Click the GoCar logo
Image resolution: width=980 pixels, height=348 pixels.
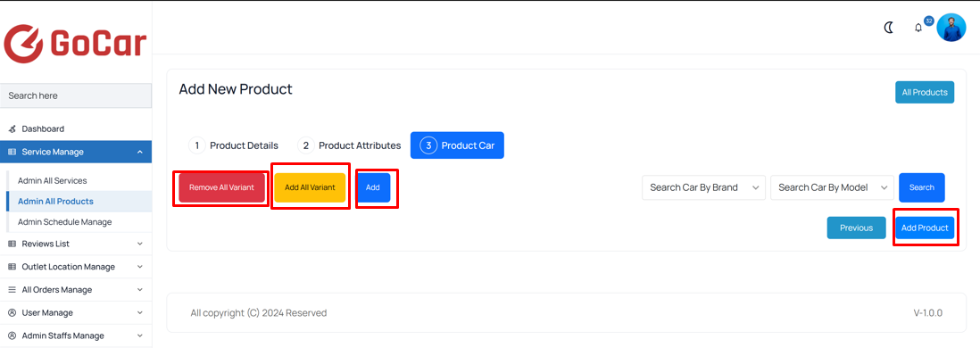point(75,44)
